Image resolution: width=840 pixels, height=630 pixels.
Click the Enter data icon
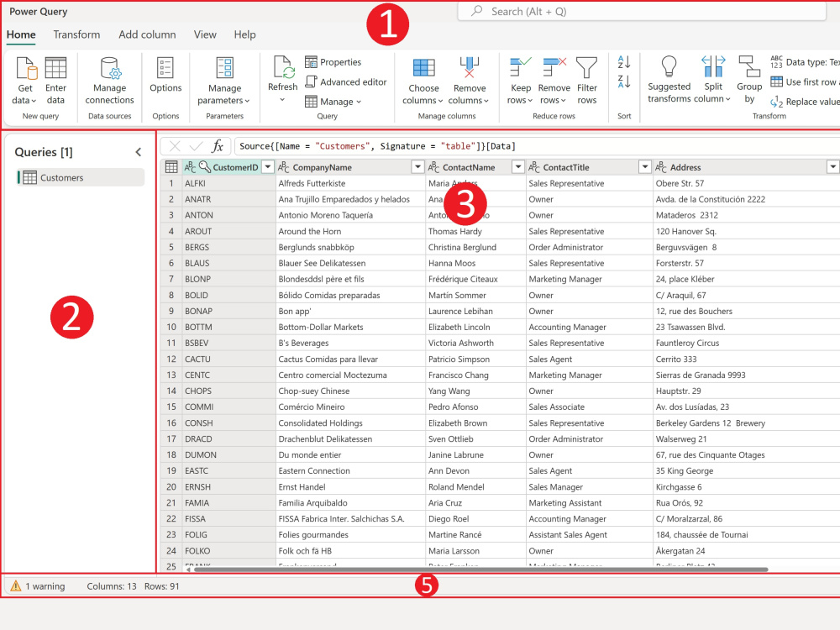(x=55, y=68)
